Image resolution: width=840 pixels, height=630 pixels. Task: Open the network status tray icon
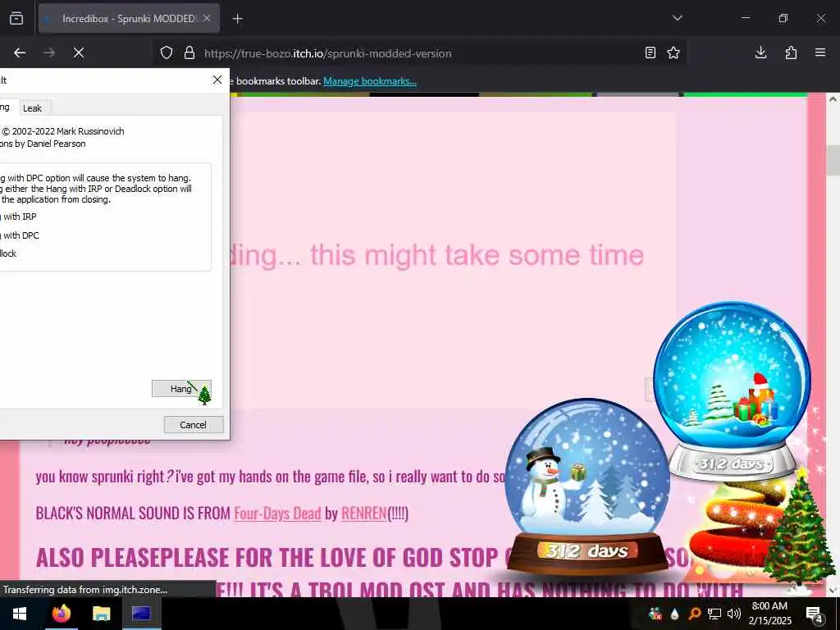pyautogui.click(x=714, y=614)
